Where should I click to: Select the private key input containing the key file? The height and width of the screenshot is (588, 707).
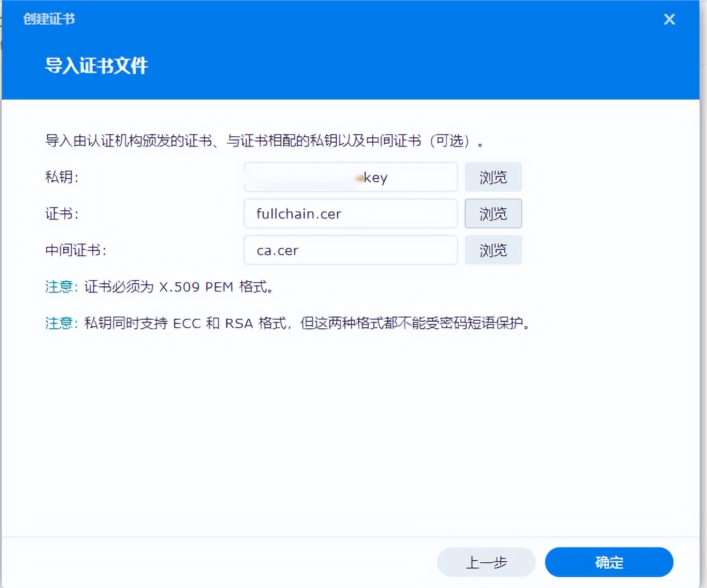pyautogui.click(x=350, y=177)
